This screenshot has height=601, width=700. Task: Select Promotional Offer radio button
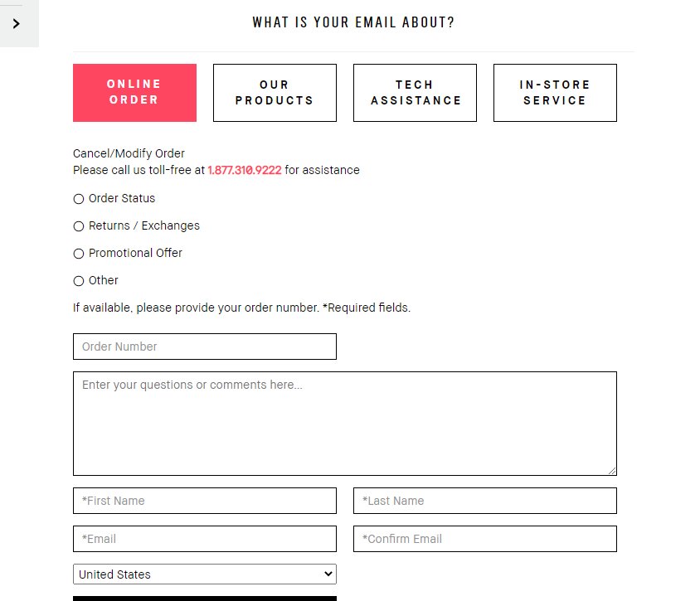coord(79,254)
